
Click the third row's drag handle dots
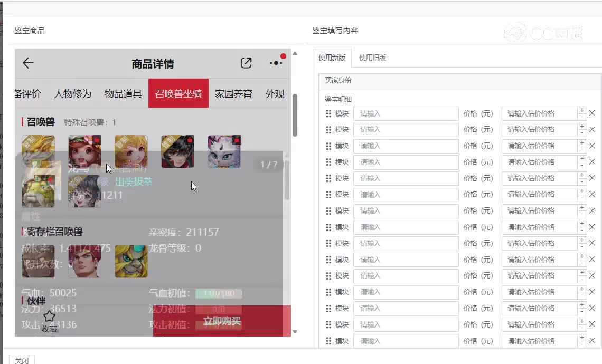click(x=328, y=146)
